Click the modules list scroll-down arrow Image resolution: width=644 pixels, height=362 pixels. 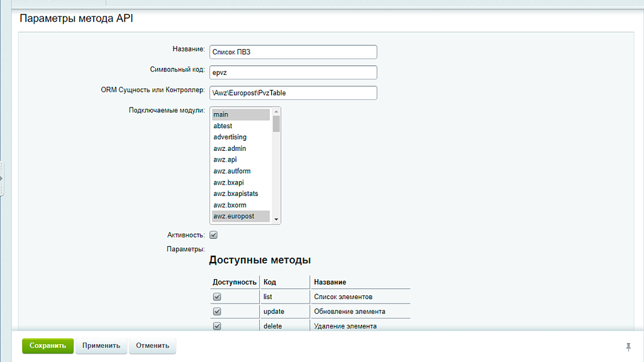point(276,219)
